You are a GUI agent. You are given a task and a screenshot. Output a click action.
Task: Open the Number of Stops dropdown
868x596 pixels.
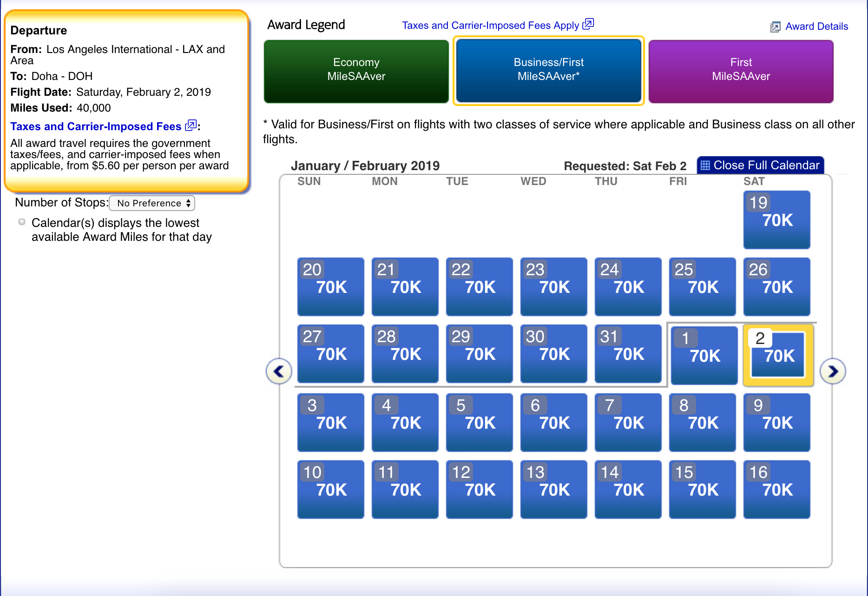coord(152,203)
